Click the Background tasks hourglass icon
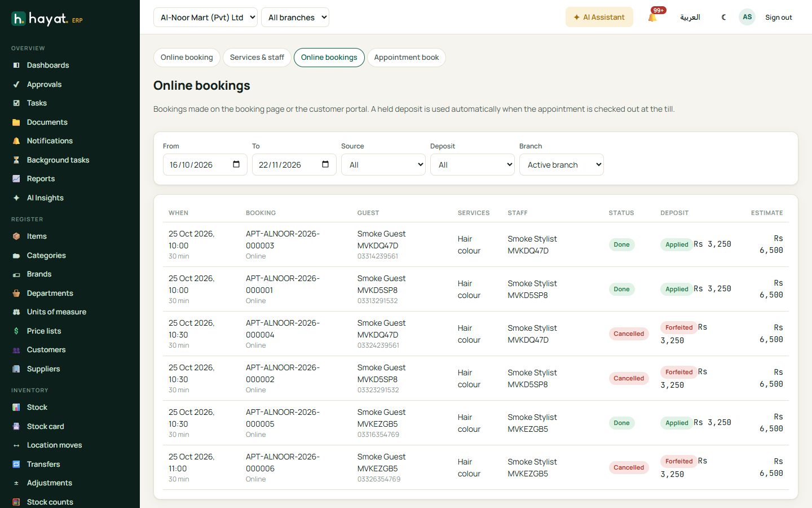This screenshot has width=812, height=508. click(x=16, y=160)
